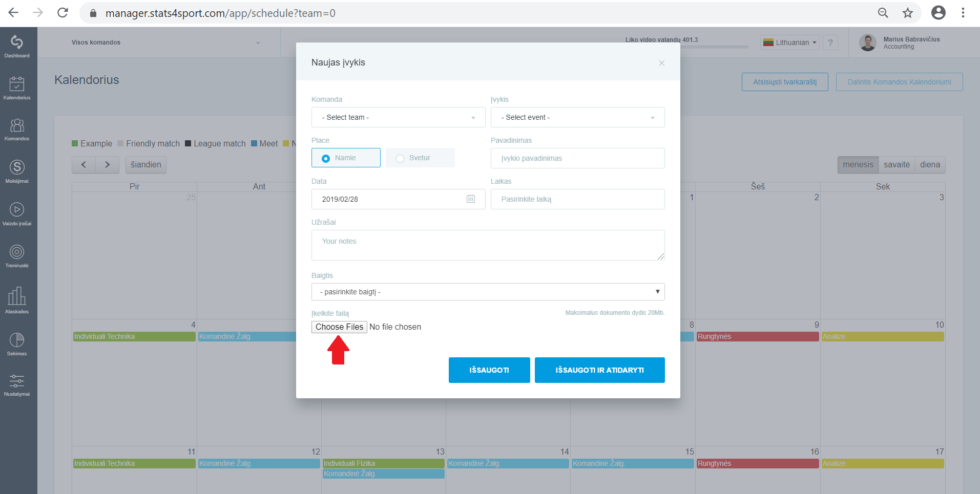Open Kalendorius in the sidebar

[17, 84]
